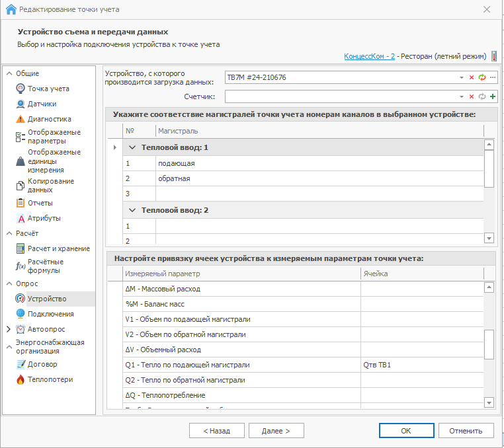The height and width of the screenshot is (448, 504).
Task: Switch to Отчеты section
Action: tap(40, 203)
